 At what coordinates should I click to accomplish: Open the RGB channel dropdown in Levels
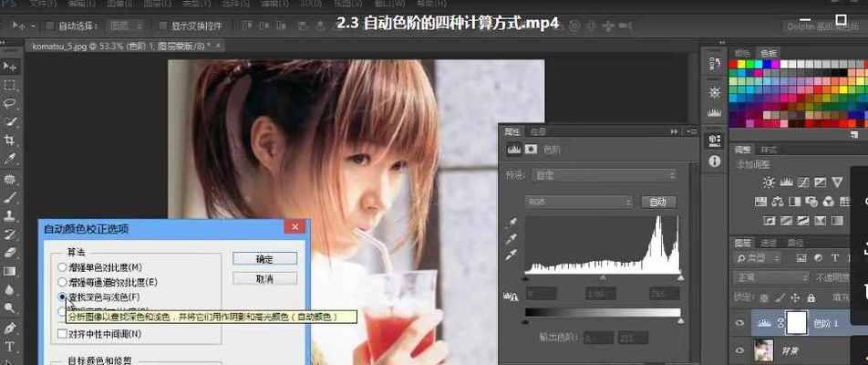click(578, 203)
